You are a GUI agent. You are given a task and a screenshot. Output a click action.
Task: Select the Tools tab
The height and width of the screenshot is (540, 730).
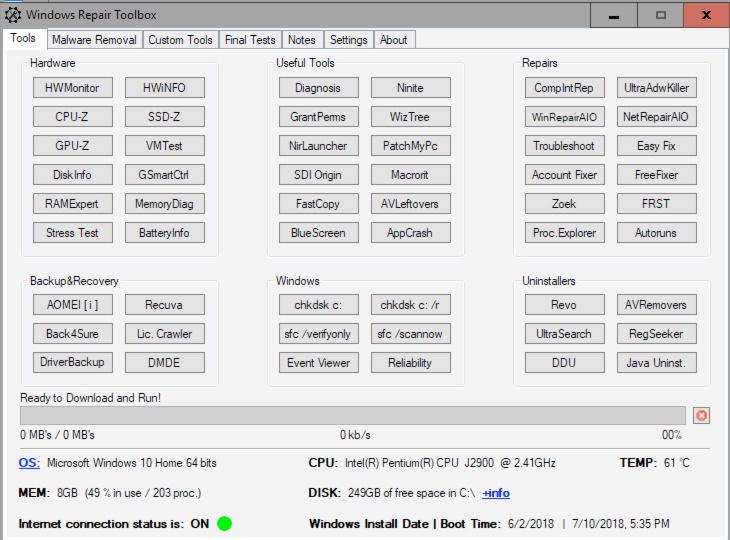coord(23,38)
